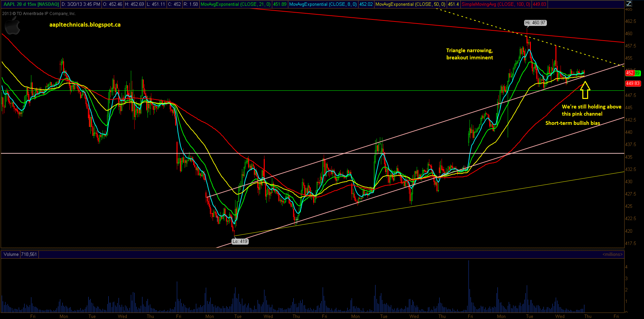644x319 pixels.
Task: Click the volume value 718,561
Action: pos(29,254)
